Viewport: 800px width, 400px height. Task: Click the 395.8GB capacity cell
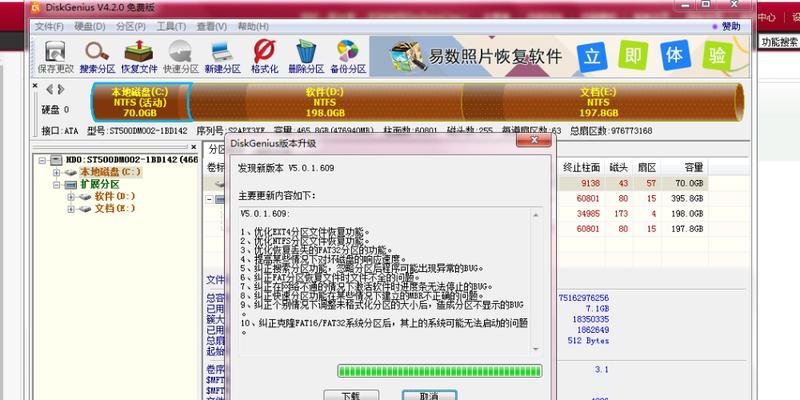point(687,198)
